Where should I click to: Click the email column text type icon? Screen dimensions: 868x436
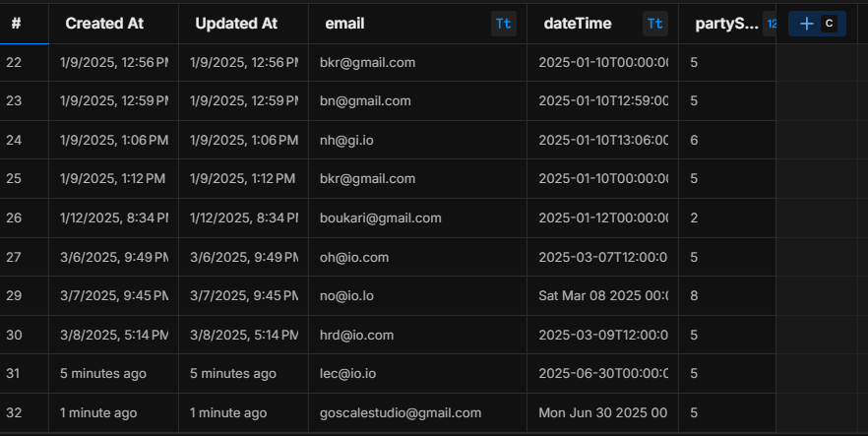[x=504, y=24]
